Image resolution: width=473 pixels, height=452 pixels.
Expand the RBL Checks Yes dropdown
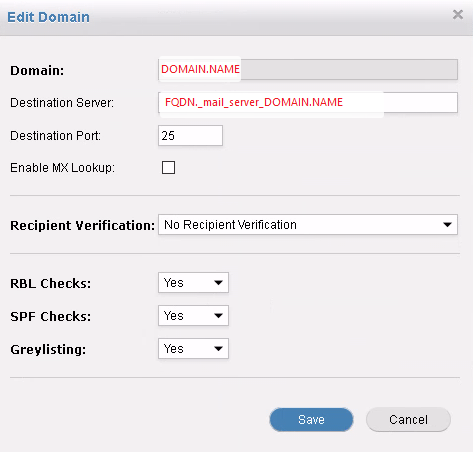(193, 283)
